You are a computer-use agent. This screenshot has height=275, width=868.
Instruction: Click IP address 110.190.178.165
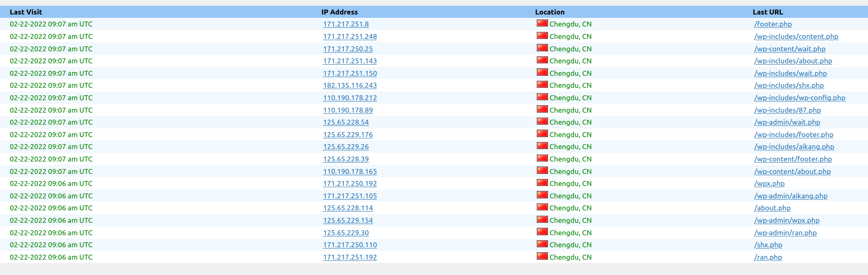pyautogui.click(x=350, y=171)
